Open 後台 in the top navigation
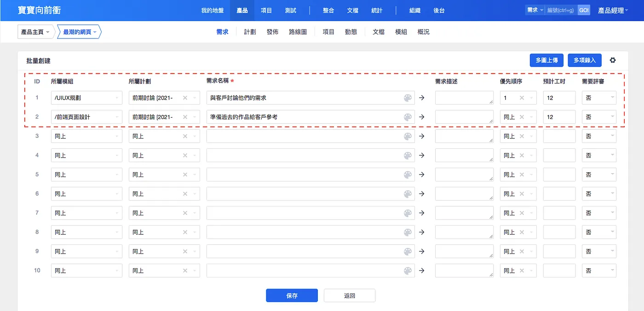Viewport: 644px width, 311px height. click(439, 10)
